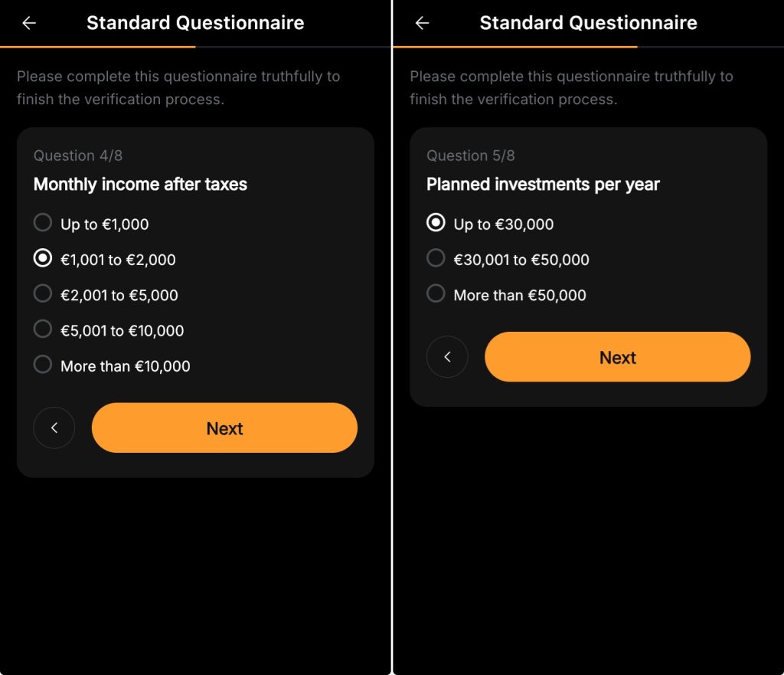This screenshot has width=784, height=675.
Task: Choose '€30,001 to €50,000' planned investments
Action: click(436, 259)
